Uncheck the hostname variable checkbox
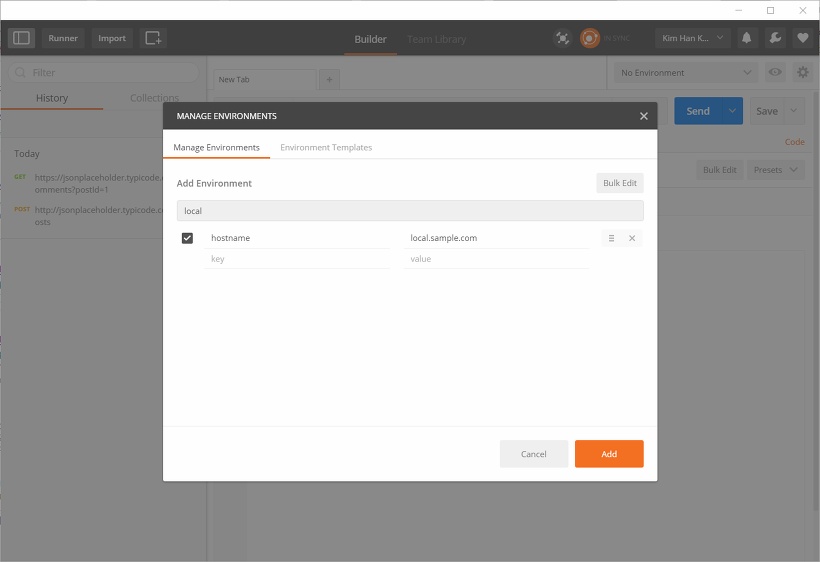Image resolution: width=820 pixels, height=562 pixels. pos(187,238)
